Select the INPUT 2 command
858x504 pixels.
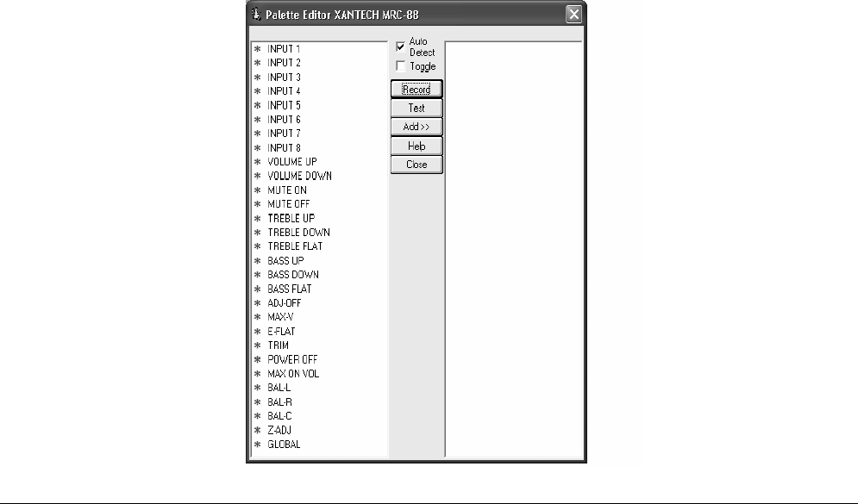click(x=284, y=63)
